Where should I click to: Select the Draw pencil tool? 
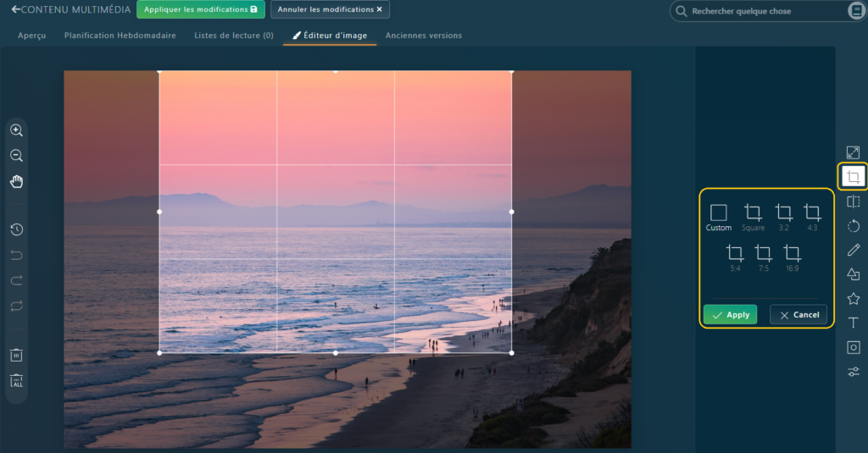point(853,251)
